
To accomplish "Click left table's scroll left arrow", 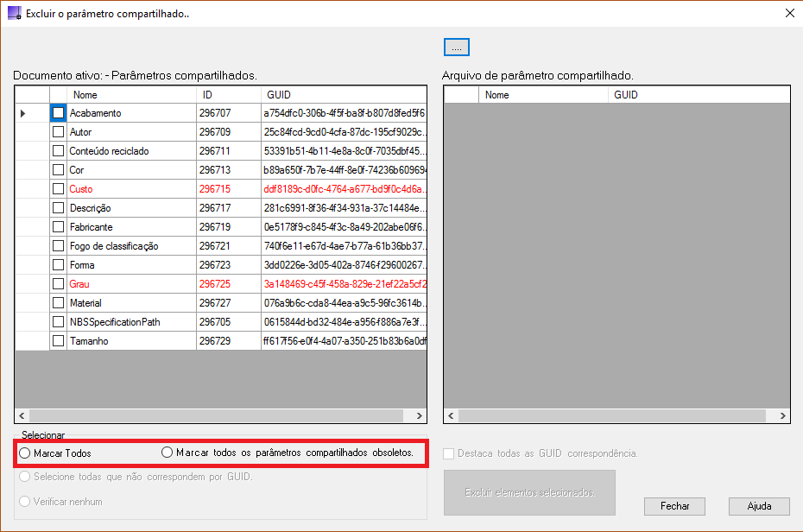I will pyautogui.click(x=22, y=415).
